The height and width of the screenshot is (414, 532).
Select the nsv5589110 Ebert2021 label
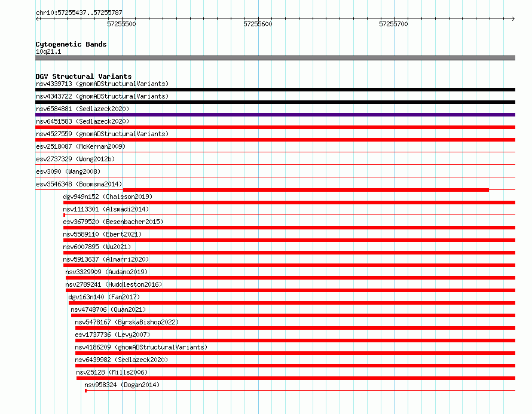click(x=102, y=234)
